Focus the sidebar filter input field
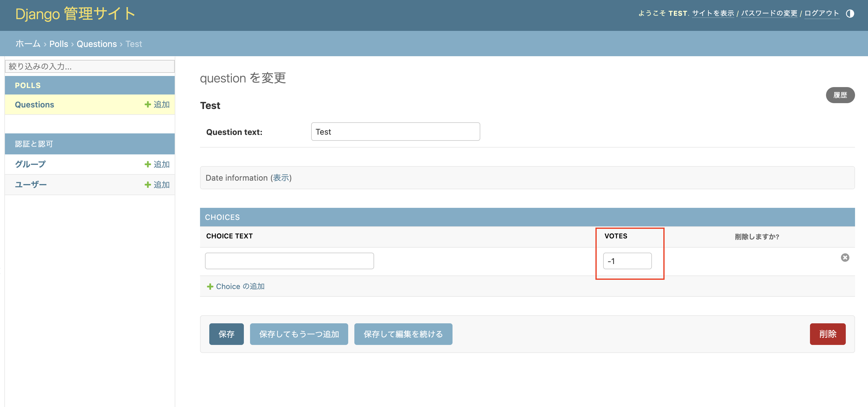 (90, 66)
